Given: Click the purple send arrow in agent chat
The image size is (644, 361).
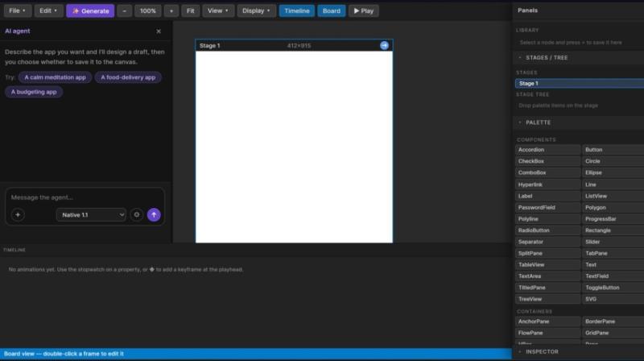Looking at the screenshot, I should [x=154, y=214].
